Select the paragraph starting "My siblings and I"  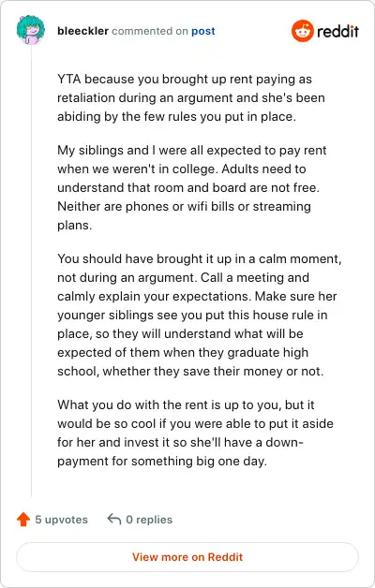pos(192,187)
